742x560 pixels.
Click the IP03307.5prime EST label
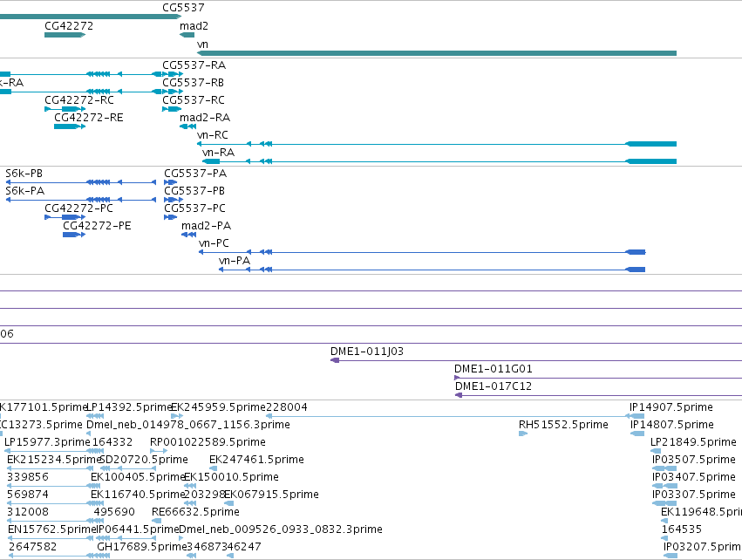(x=694, y=495)
